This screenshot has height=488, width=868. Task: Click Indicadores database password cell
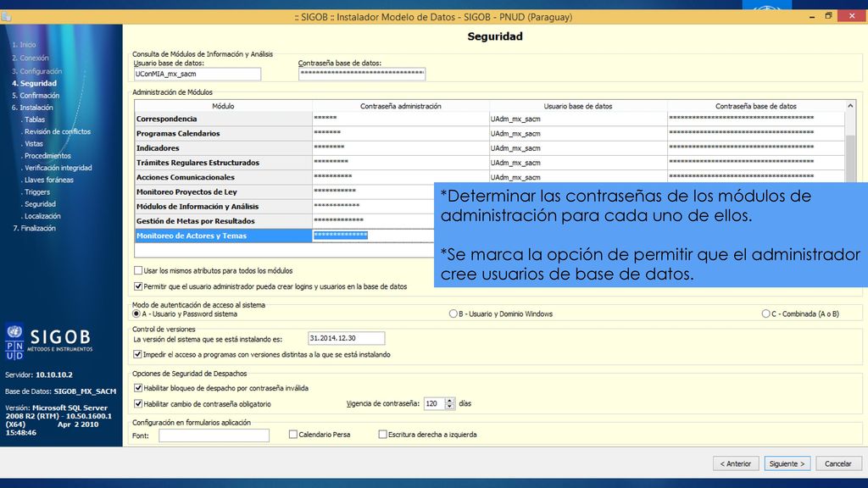755,148
